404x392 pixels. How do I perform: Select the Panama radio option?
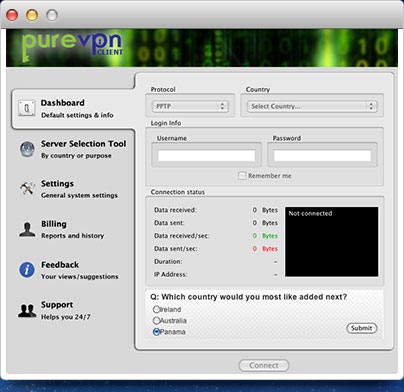pos(156,332)
